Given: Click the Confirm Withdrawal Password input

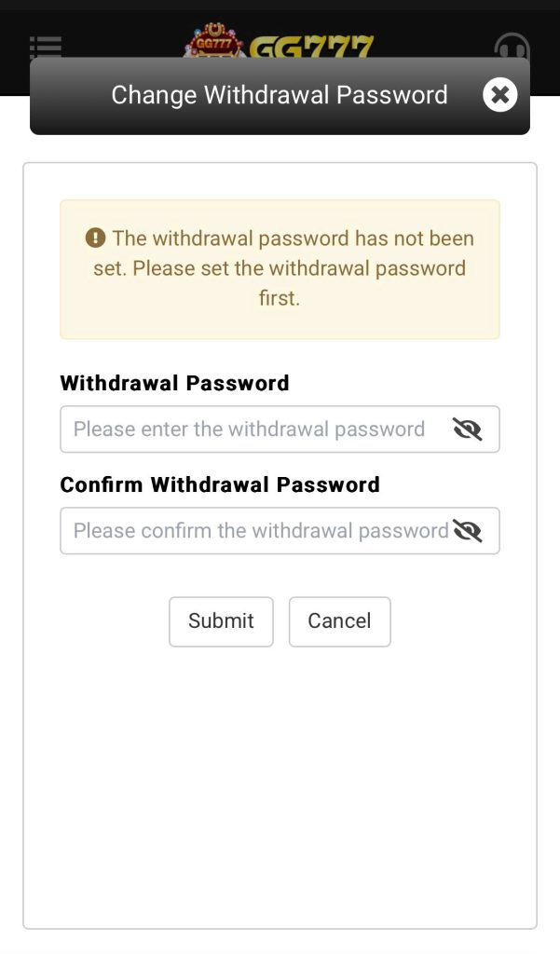Looking at the screenshot, I should (x=252, y=531).
